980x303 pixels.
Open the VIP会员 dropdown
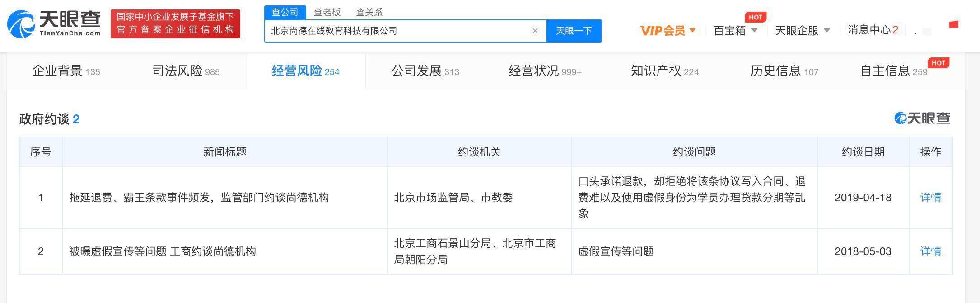tap(668, 31)
